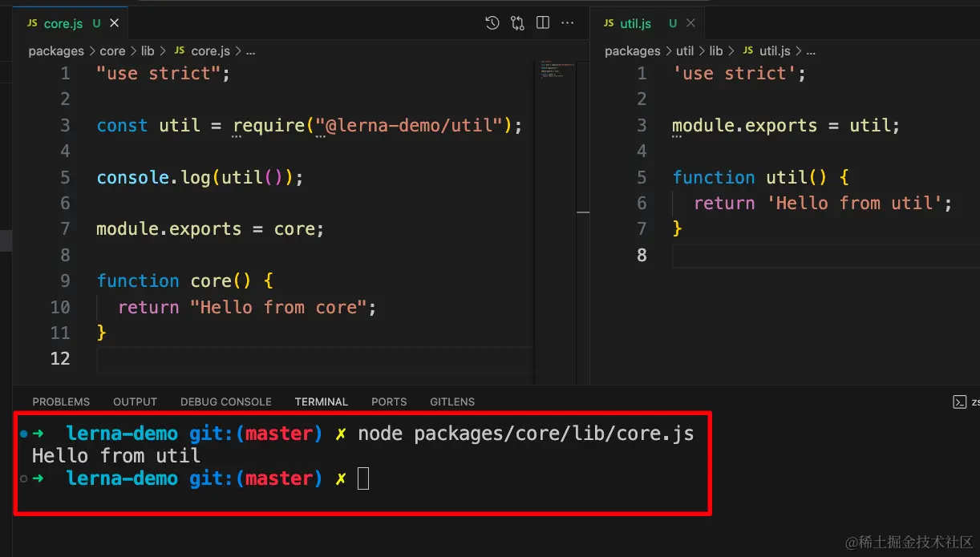
Task: Click line number 12 in core.js gutter
Action: [60, 358]
